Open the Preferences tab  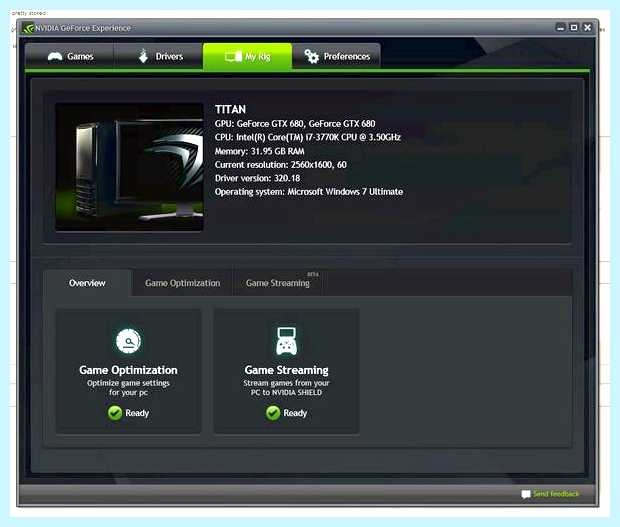[336, 57]
